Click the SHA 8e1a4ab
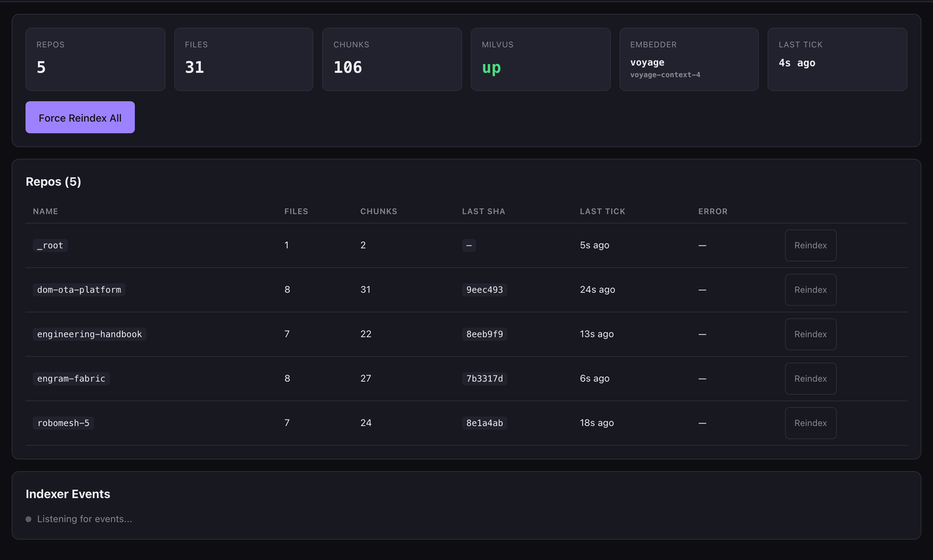The height and width of the screenshot is (560, 933). point(485,423)
